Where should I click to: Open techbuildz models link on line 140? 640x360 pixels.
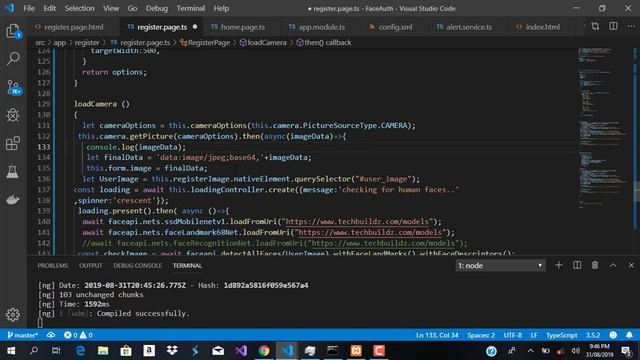point(357,222)
